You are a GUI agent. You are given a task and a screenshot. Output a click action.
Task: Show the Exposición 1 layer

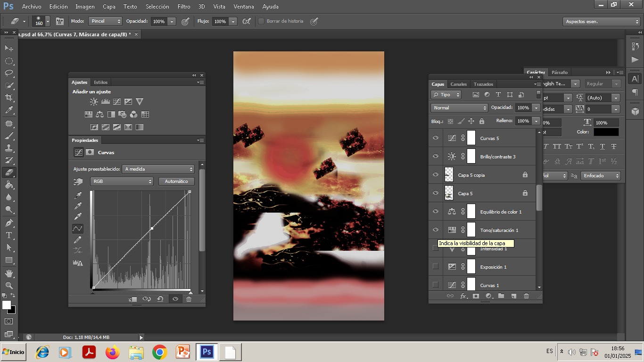(436, 267)
